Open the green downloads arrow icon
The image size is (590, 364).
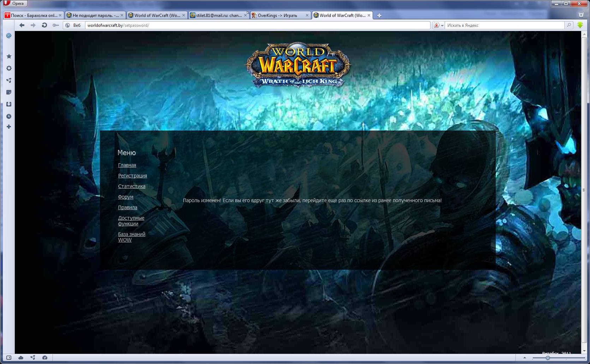coord(580,25)
